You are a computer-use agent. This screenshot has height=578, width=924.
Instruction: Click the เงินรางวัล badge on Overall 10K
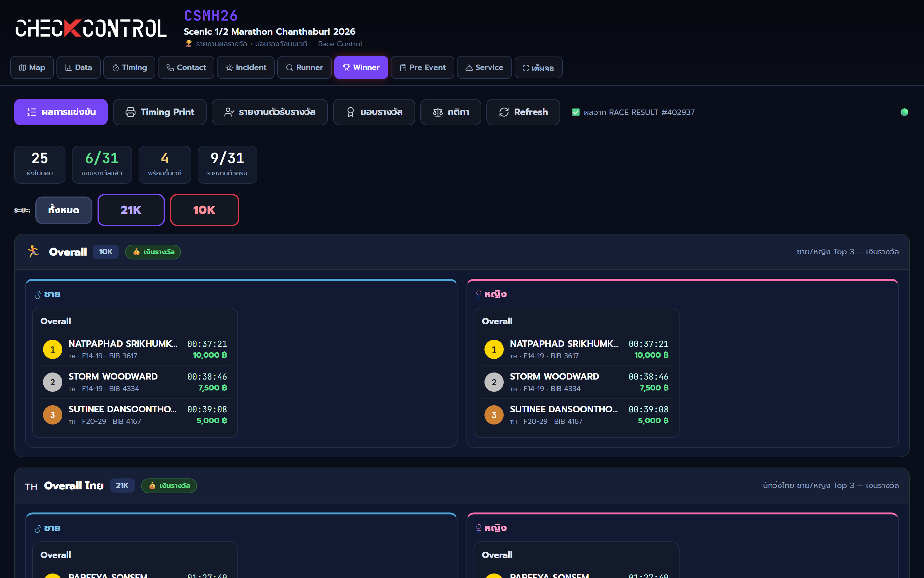pos(153,252)
